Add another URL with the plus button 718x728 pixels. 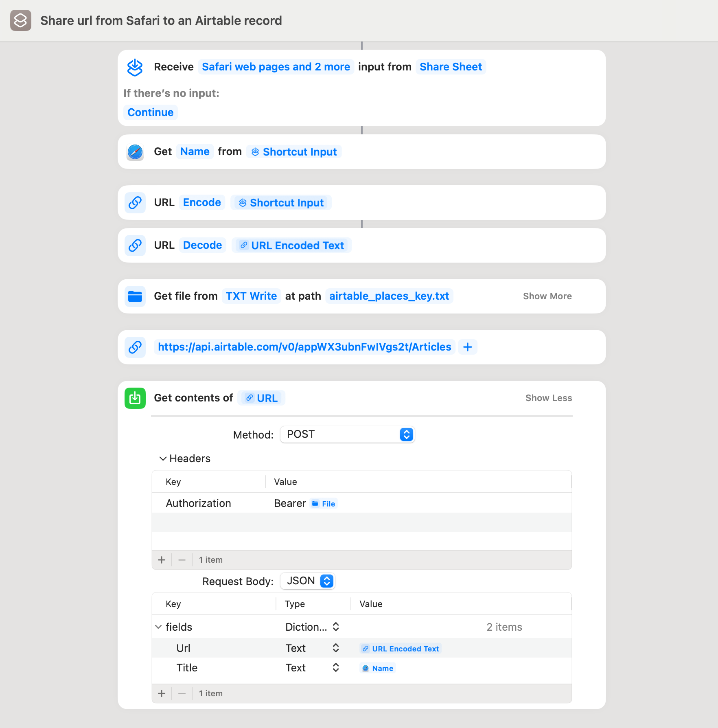pos(468,347)
